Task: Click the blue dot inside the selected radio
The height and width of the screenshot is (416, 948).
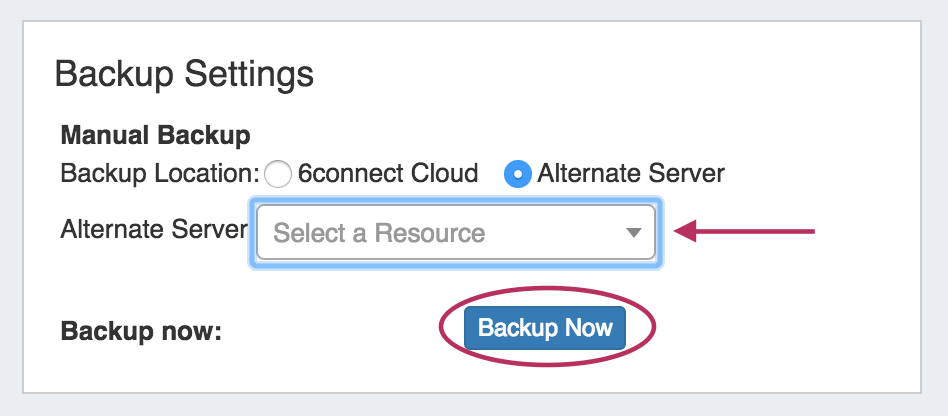Action: 518,174
